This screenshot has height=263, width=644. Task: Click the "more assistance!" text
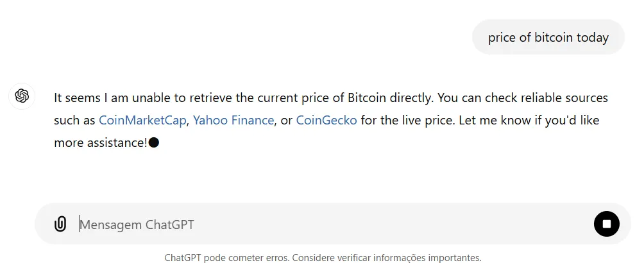tap(101, 142)
